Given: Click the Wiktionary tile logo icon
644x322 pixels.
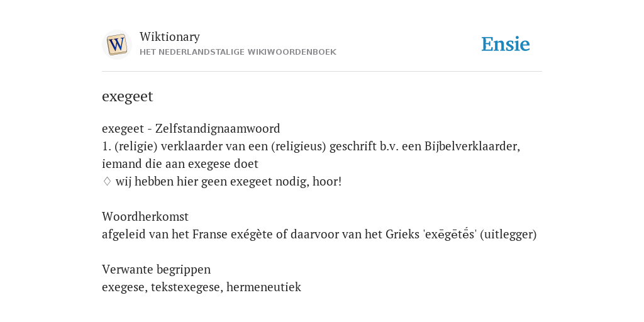Looking at the screenshot, I should [x=116, y=45].
